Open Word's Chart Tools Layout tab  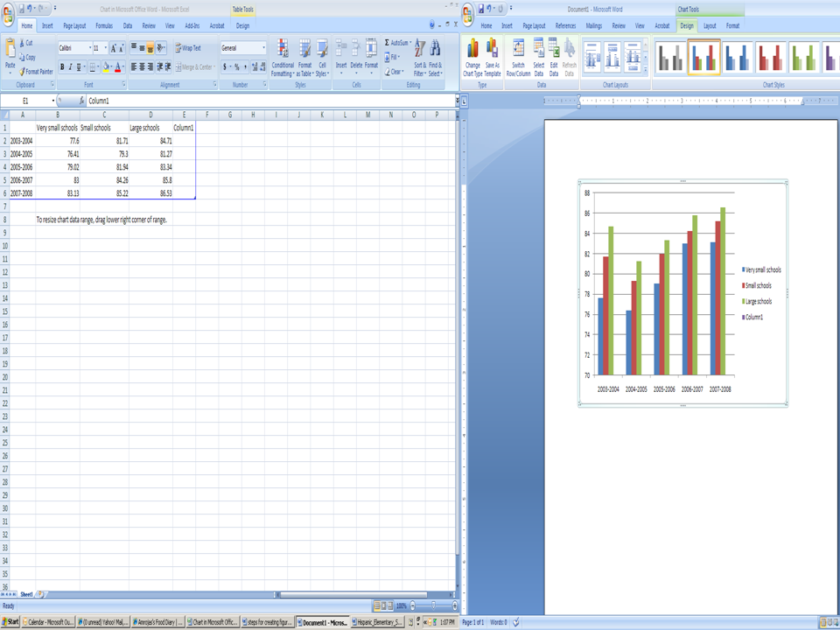coord(710,25)
